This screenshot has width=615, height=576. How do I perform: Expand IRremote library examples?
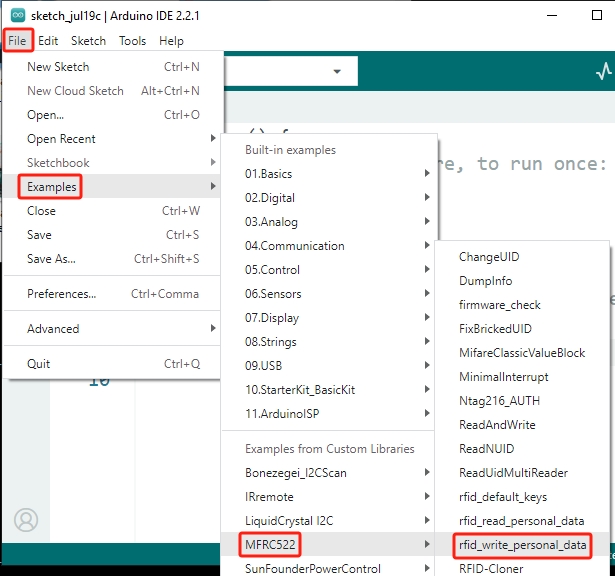click(x=329, y=497)
